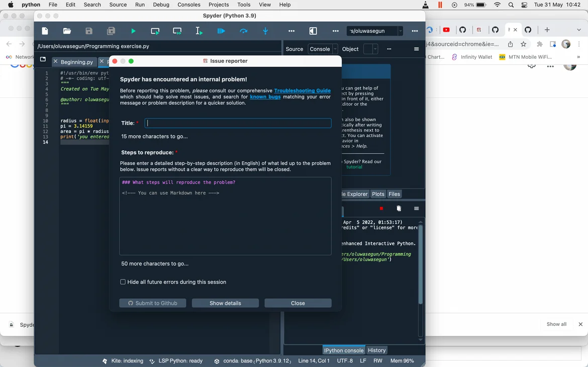Click the Run current cell icon
Viewport: 588px width, 367px height.
coord(155,31)
